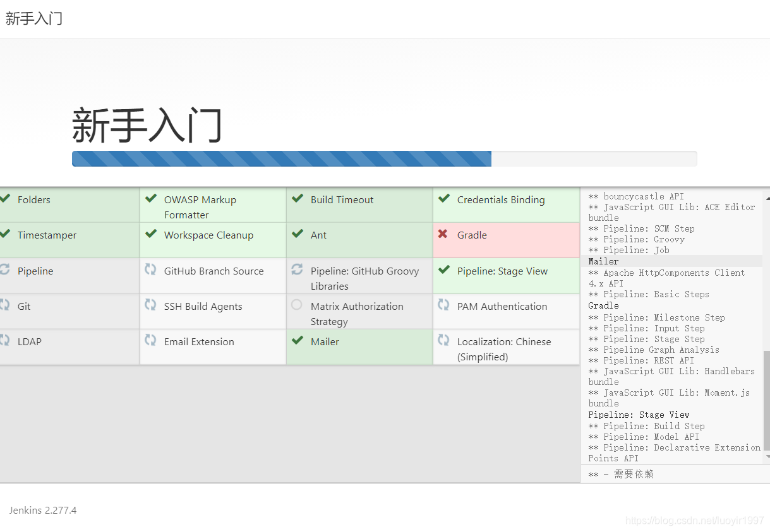Click the Pipeline: Model API log entry
This screenshot has width=770, height=532.
pyautogui.click(x=644, y=437)
